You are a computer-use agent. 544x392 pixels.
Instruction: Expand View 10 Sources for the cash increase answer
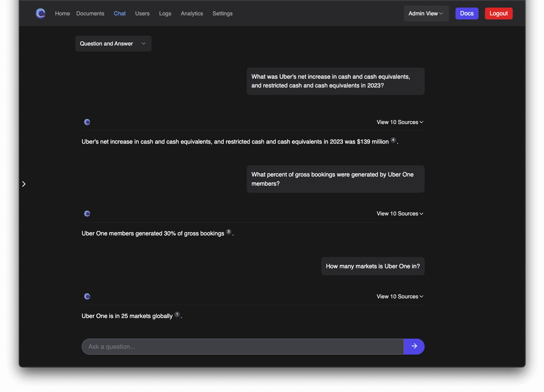pos(400,122)
